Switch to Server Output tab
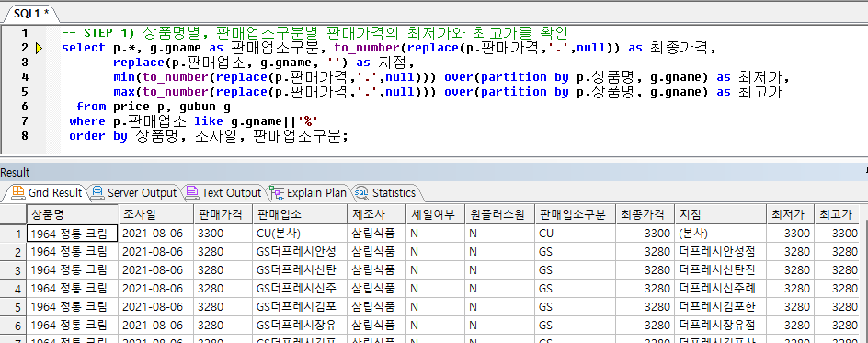This screenshot has height=343, width=868. point(133,192)
